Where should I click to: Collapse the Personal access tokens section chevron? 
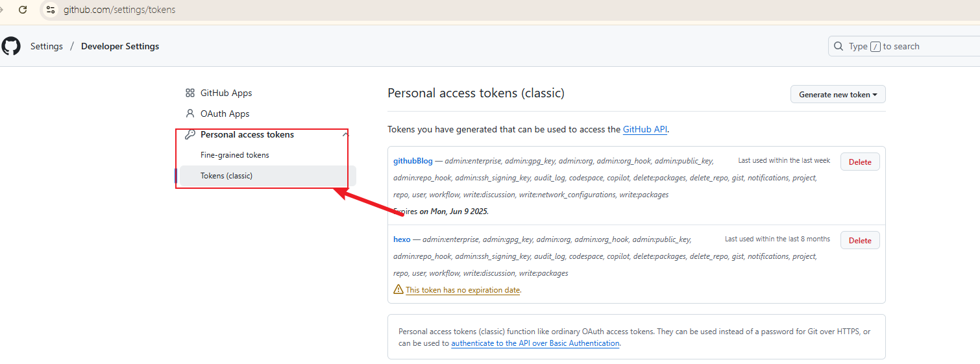(345, 134)
